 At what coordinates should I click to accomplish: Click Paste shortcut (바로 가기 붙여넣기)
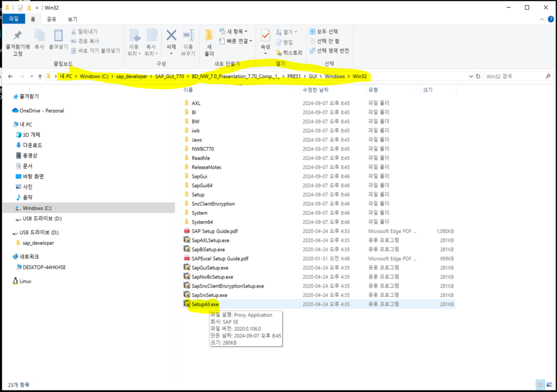point(96,51)
